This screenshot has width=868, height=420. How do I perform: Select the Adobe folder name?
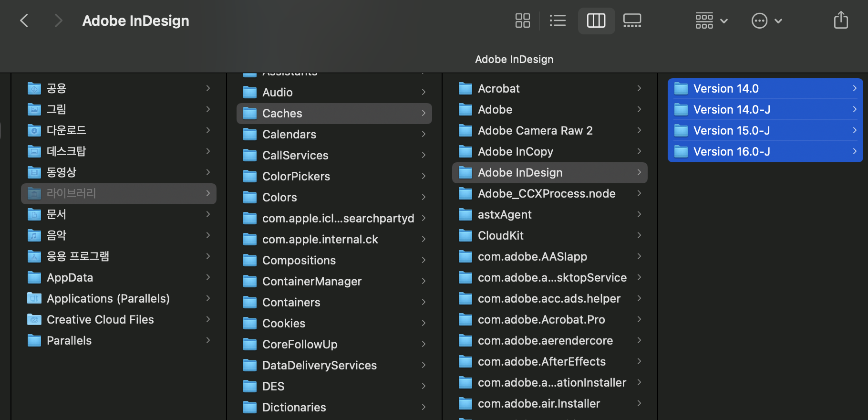pyautogui.click(x=495, y=109)
